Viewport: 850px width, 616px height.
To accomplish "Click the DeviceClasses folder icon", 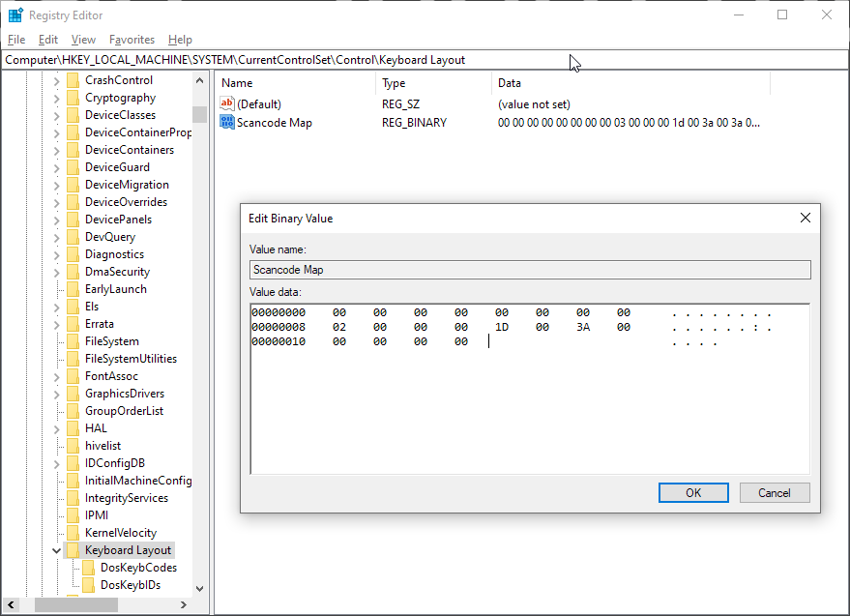I will [73, 115].
